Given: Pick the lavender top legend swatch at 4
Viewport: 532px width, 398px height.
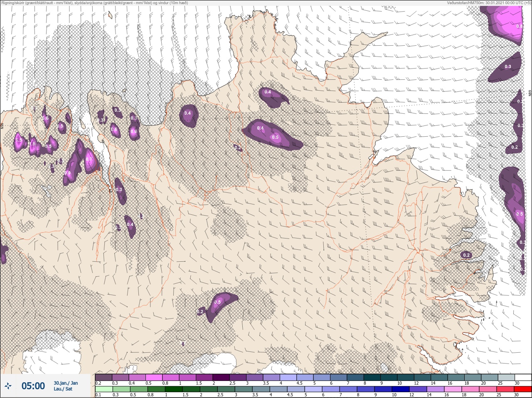Looking at the screenshot, I should pyautogui.click(x=288, y=377).
